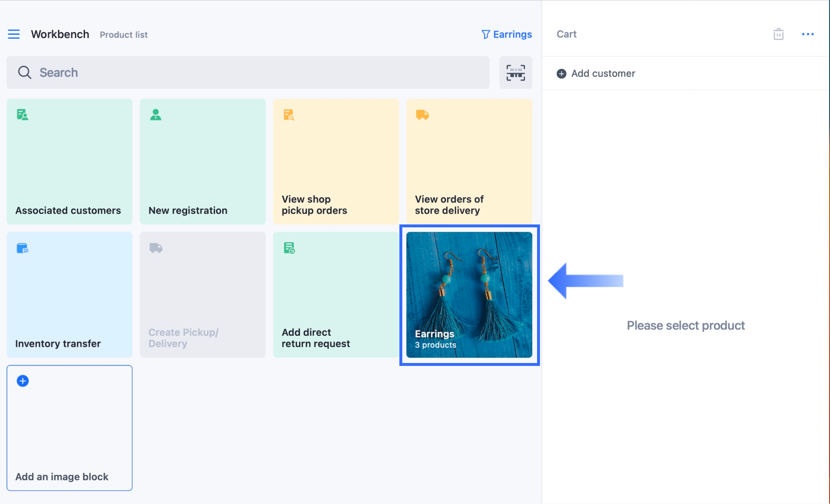Click the Add customer link
The width and height of the screenshot is (830, 504).
(603, 74)
